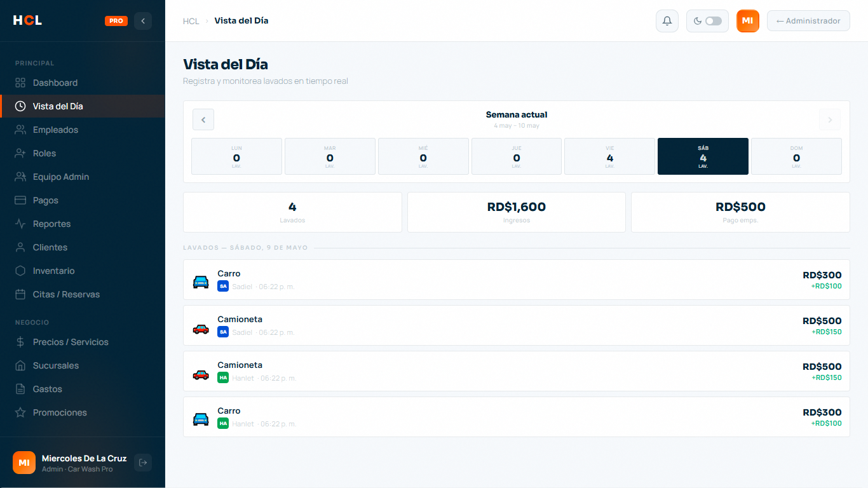This screenshot has width=868, height=488.
Task: Click the Sucursales home icon
Action: [20, 365]
